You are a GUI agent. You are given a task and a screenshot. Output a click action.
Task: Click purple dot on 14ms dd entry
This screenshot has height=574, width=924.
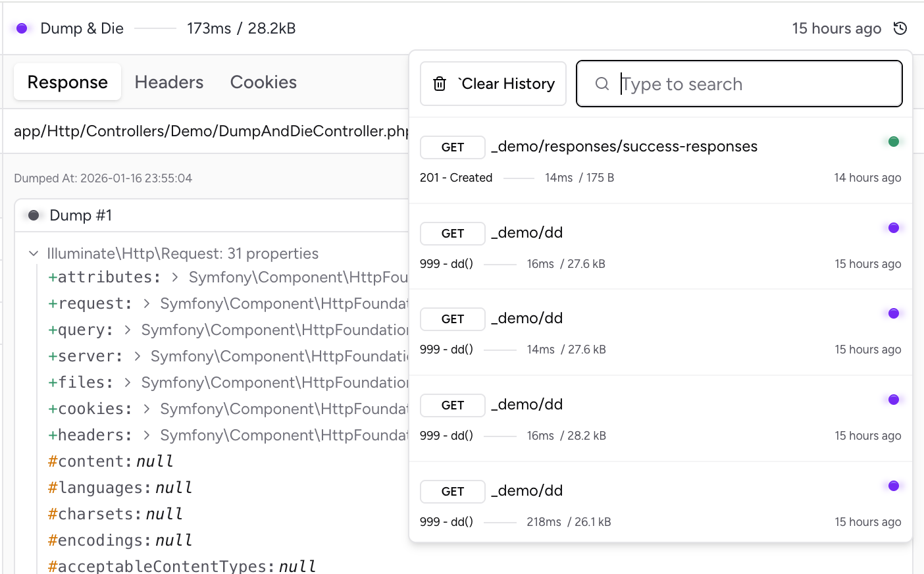pos(893,313)
